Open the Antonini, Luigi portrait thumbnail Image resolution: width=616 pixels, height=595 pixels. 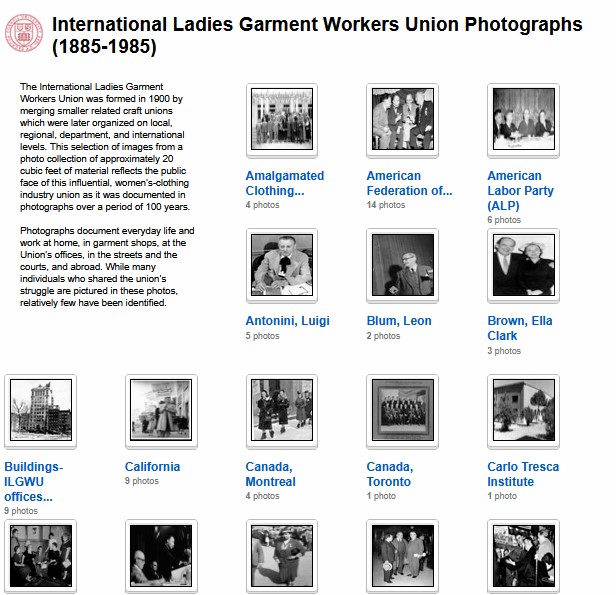pyautogui.click(x=282, y=265)
